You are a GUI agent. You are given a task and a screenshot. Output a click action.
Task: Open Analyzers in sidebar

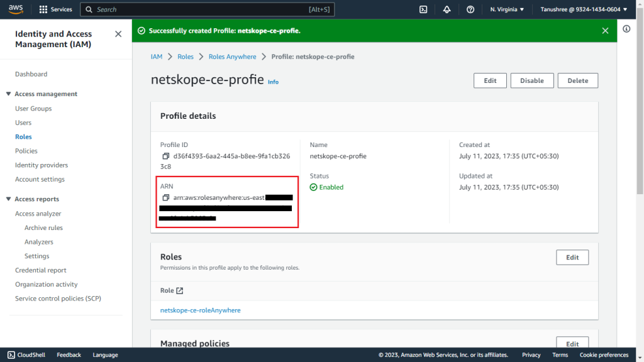pos(38,242)
